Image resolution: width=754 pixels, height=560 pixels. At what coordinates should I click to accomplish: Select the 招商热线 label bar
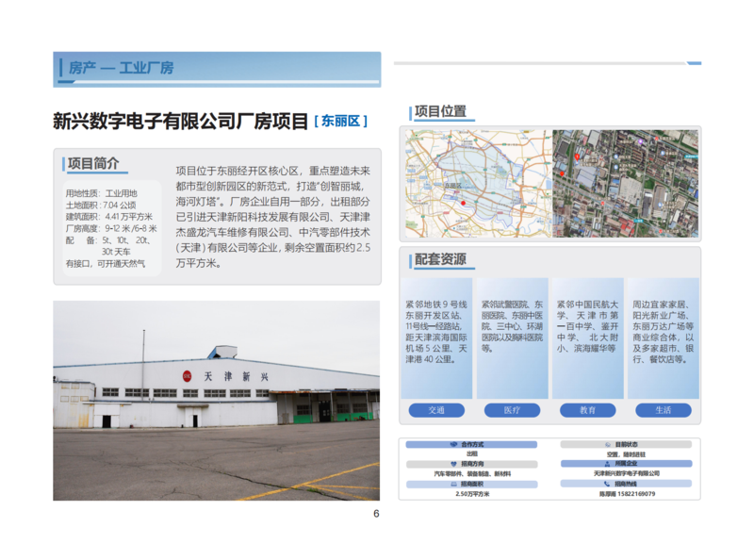[626, 484]
